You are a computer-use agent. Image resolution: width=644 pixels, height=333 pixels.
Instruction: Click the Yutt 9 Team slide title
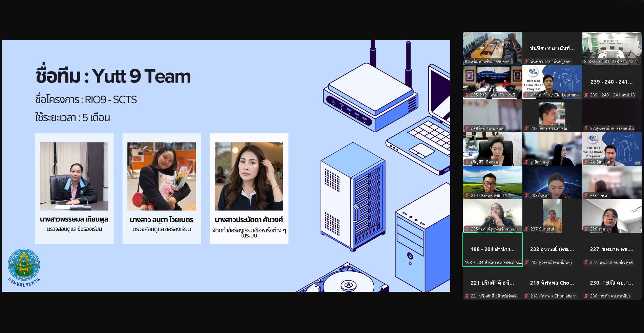pyautogui.click(x=113, y=76)
